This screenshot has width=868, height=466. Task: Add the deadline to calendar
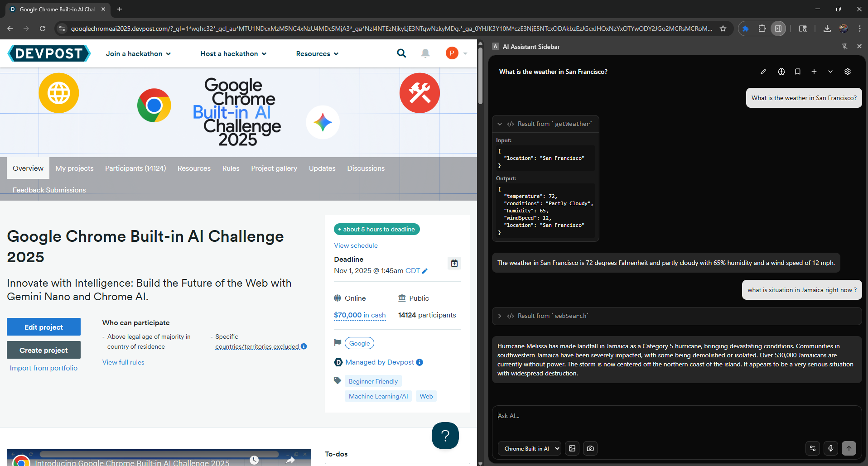[x=454, y=263]
